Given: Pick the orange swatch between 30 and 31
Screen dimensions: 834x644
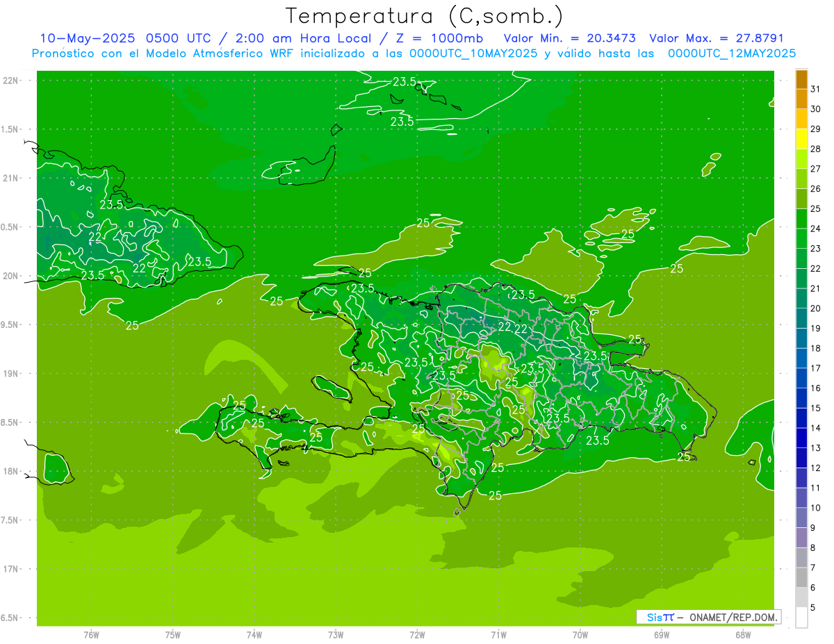Looking at the screenshot, I should point(801,99).
